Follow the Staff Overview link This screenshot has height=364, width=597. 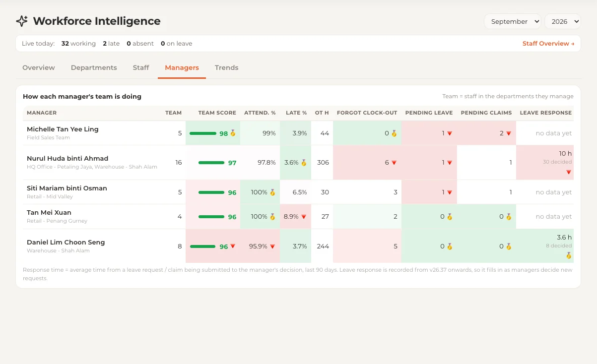(548, 44)
